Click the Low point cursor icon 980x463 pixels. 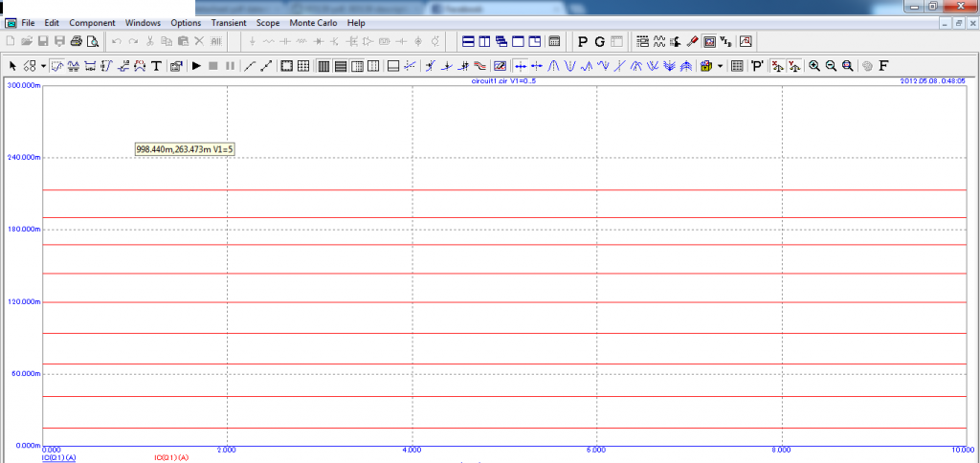603,66
